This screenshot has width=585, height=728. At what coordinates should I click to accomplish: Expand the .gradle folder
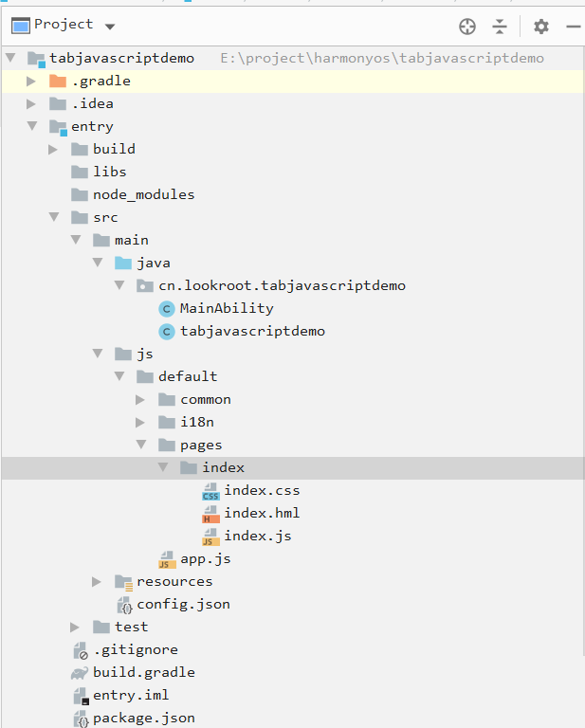tap(32, 82)
